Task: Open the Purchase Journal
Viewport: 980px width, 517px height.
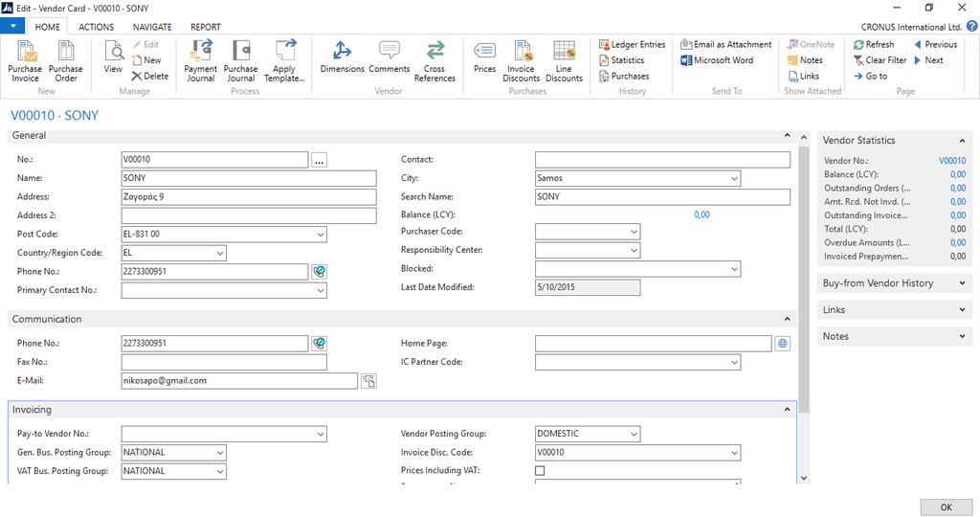Action: click(240, 60)
